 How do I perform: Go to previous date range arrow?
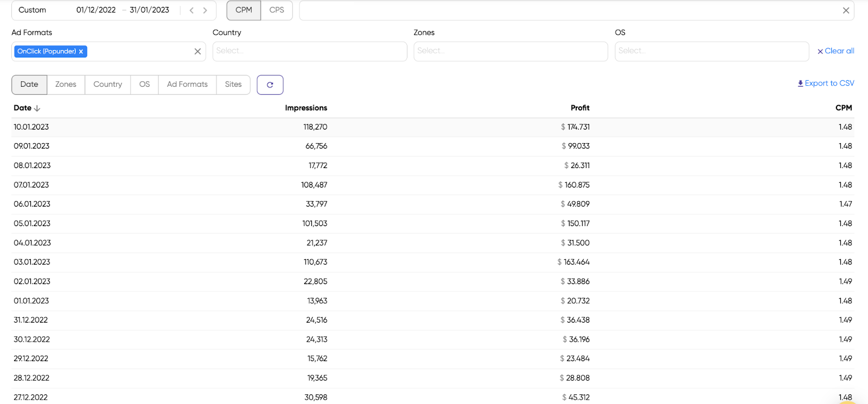[192, 10]
